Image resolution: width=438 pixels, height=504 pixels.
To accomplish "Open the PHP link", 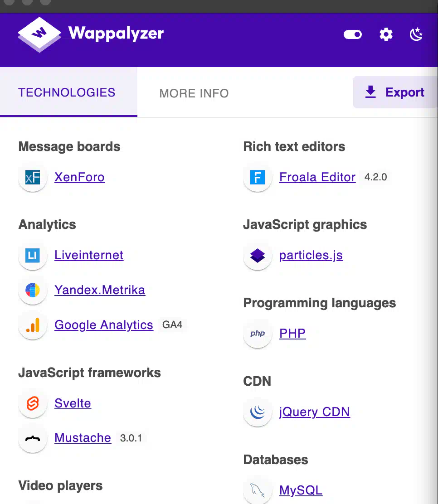I will [x=292, y=333].
